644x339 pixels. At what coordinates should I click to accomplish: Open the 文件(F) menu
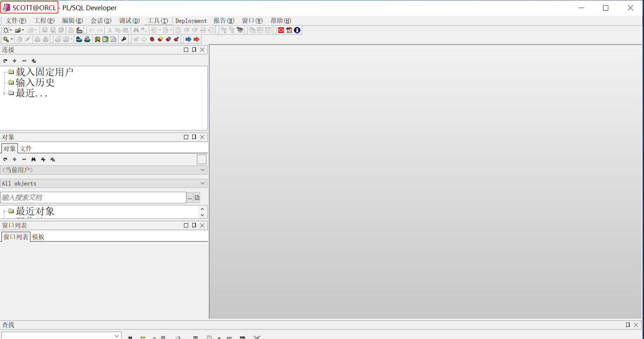[x=16, y=21]
